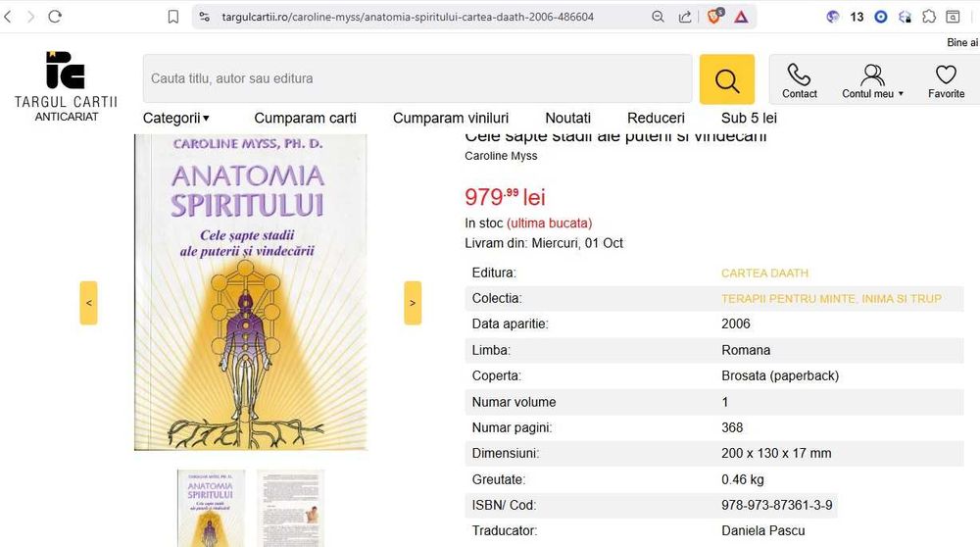This screenshot has width=980, height=547.
Task: Click page count 368
Action: click(x=732, y=427)
